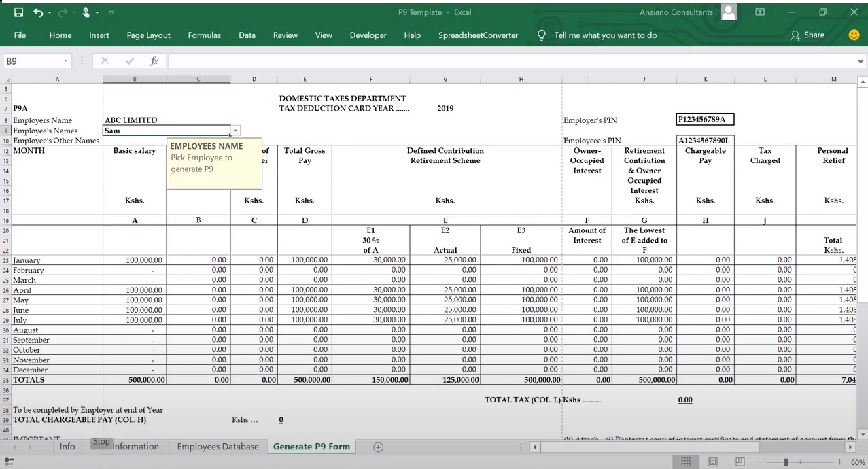The width and height of the screenshot is (868, 469).
Task: Switch to the Employees Database sheet
Action: click(218, 447)
